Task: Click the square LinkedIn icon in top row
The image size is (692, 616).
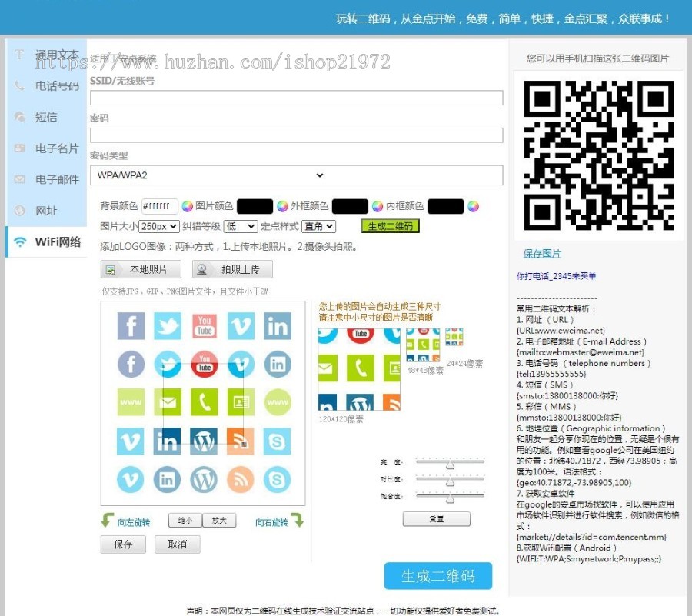Action: [x=278, y=326]
